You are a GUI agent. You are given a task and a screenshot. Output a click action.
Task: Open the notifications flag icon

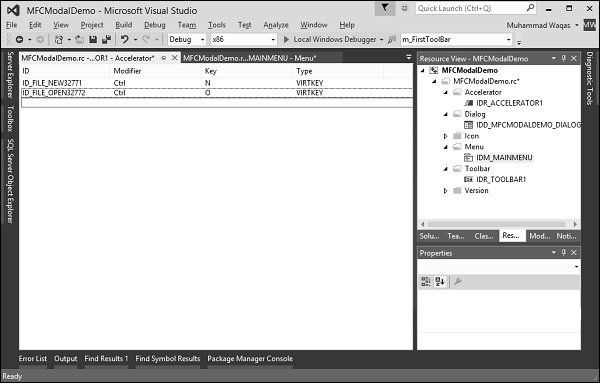[x=385, y=8]
